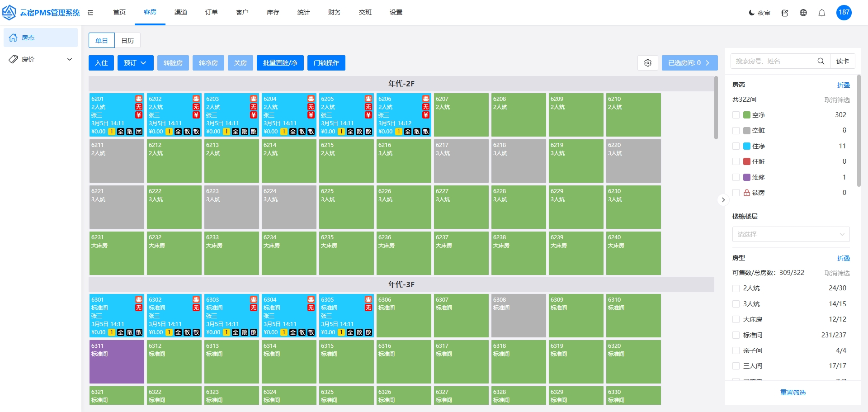Expand the 已选房间: 0 panel
Image resolution: width=868 pixels, height=412 pixels.
[x=689, y=63]
